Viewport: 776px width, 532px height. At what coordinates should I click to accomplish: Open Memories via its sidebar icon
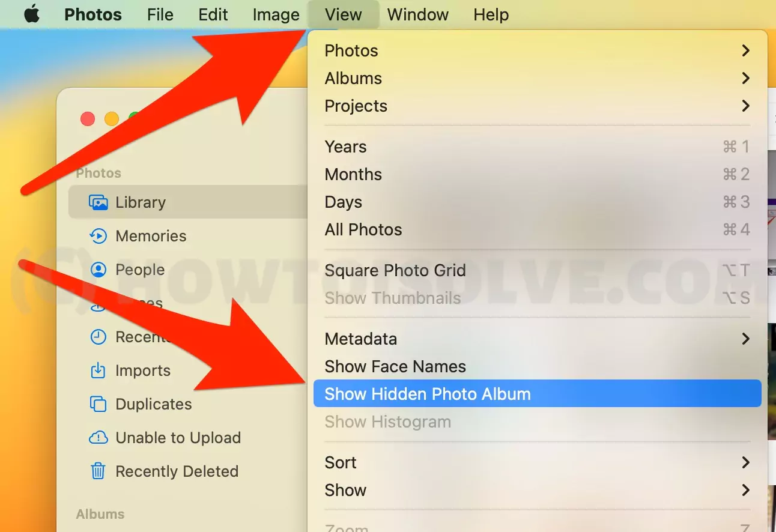tap(98, 236)
